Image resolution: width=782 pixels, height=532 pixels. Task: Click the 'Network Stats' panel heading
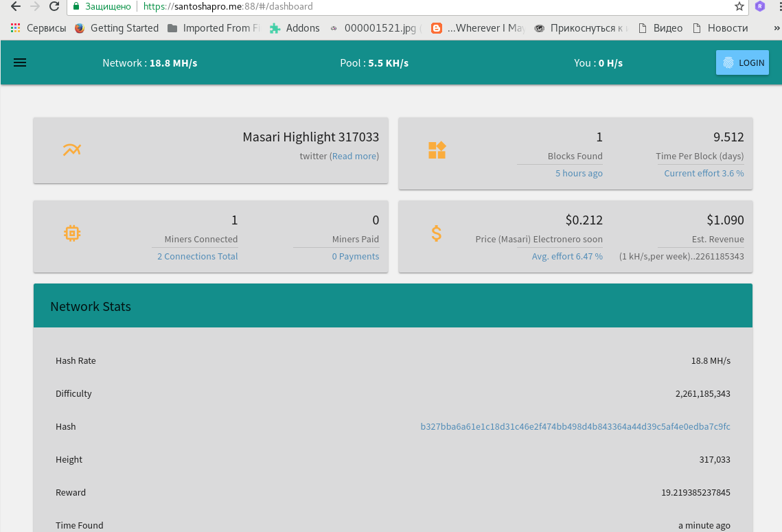click(91, 306)
